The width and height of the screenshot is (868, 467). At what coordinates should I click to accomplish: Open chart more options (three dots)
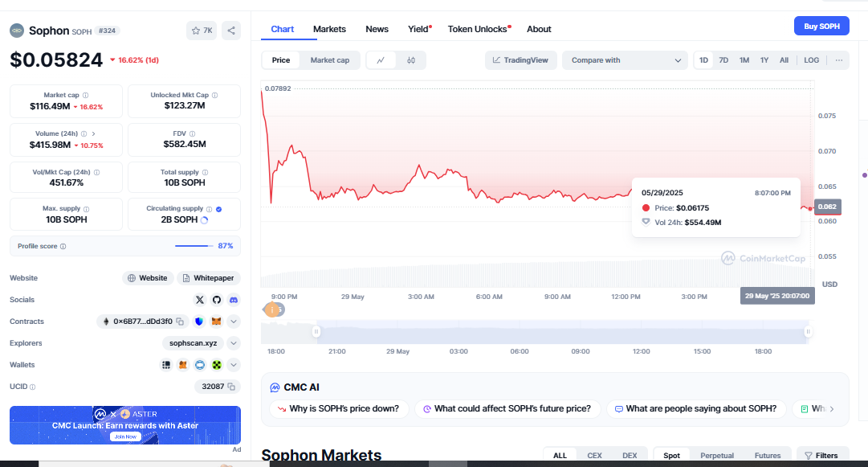(x=839, y=59)
